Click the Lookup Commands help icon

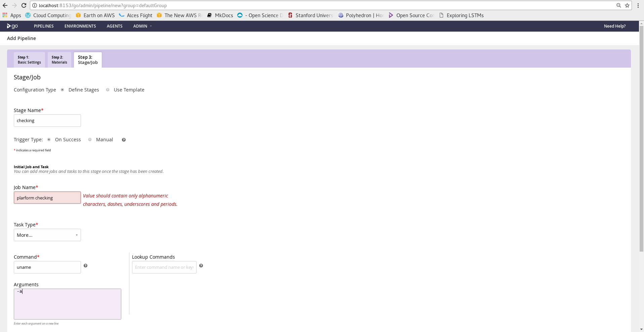pyautogui.click(x=201, y=266)
